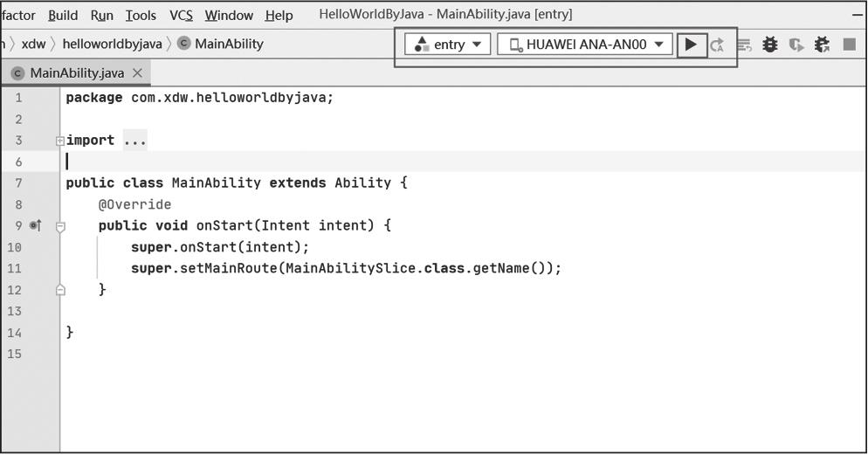This screenshot has height=455, width=868.
Task: Open the HUAWEI ANA-AN00 device dropdown
Action: (585, 45)
